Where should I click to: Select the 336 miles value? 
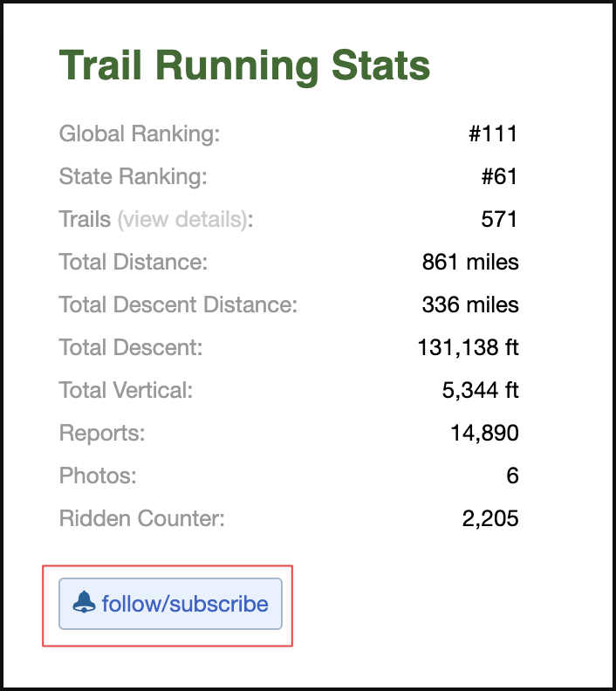[470, 304]
